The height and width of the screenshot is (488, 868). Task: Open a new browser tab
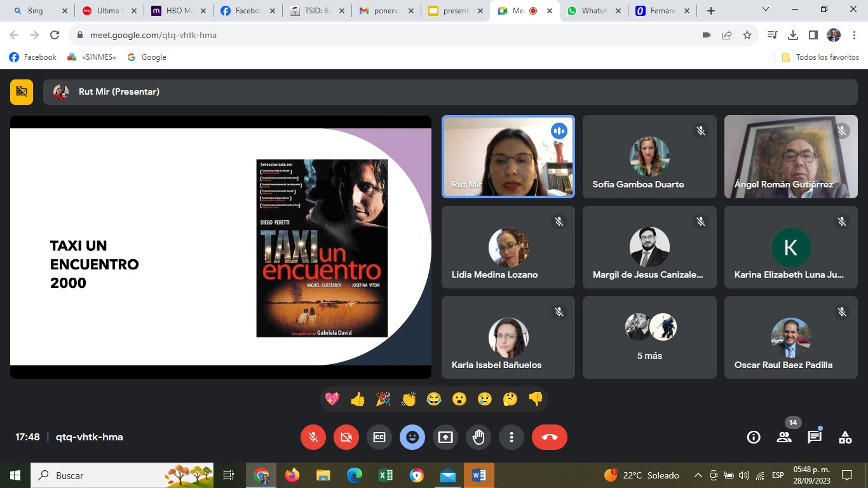(x=711, y=11)
